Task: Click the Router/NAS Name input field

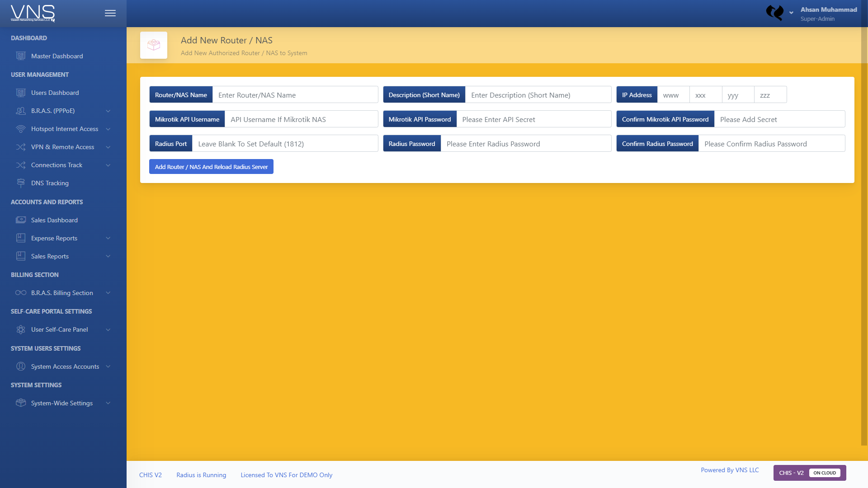Action: 295,95
